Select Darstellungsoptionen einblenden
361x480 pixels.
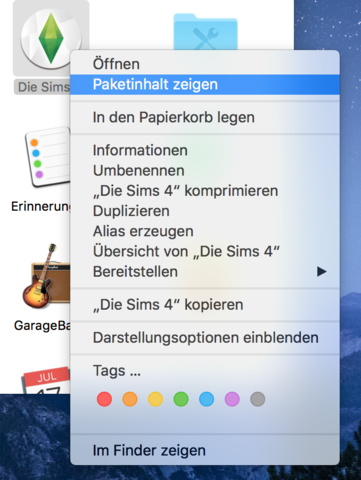(205, 338)
